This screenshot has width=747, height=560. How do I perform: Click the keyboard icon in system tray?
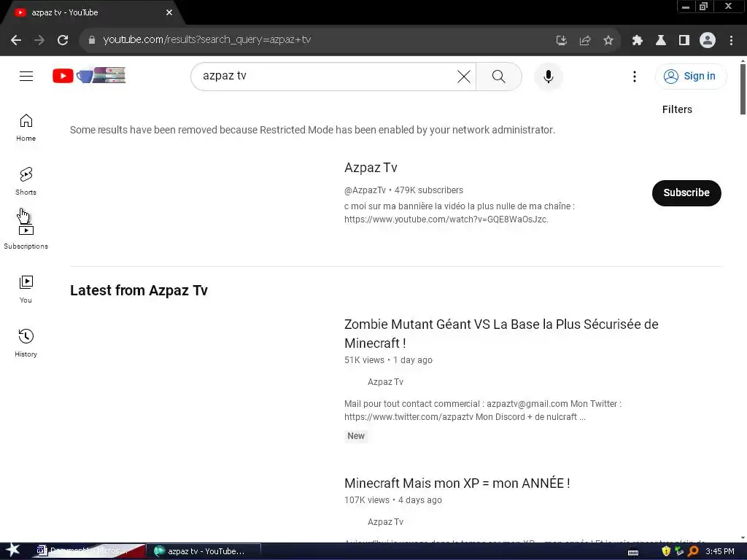pos(633,552)
